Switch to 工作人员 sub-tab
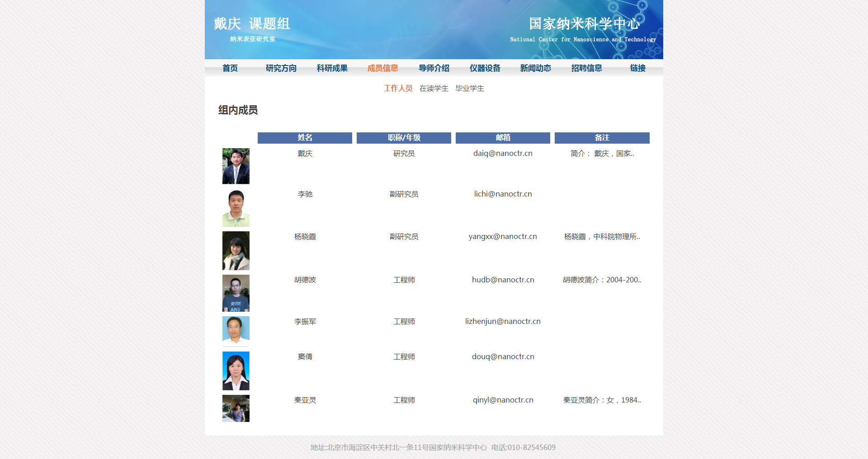Image resolution: width=868 pixels, height=459 pixels. click(398, 89)
